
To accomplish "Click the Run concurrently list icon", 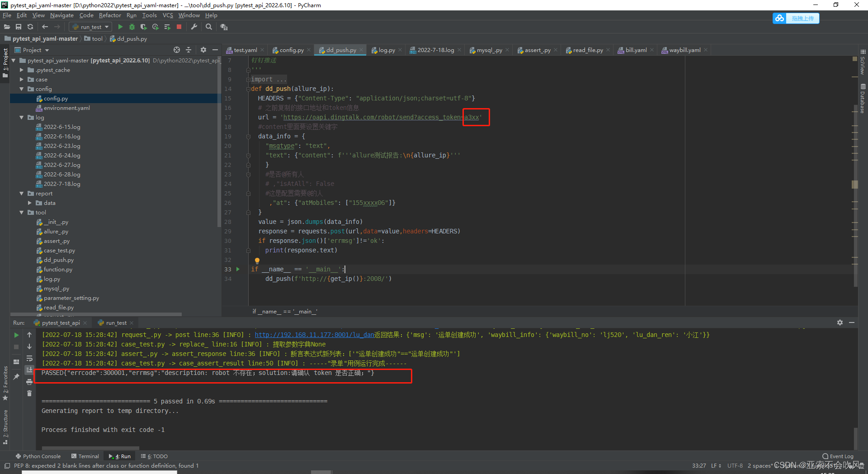I will point(167,27).
